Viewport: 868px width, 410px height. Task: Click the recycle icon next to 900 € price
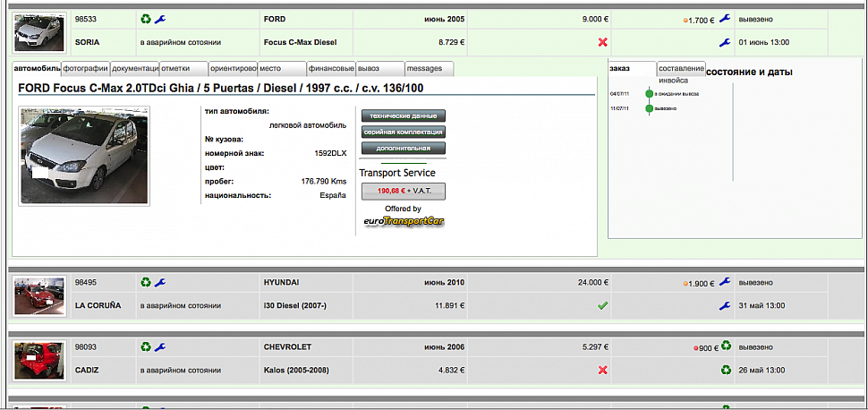pyautogui.click(x=726, y=346)
